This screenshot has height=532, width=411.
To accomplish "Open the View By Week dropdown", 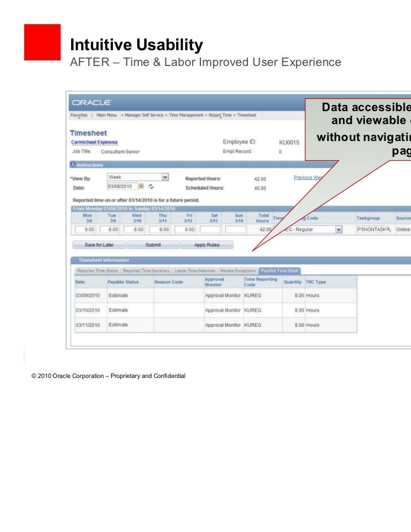I will point(165,177).
